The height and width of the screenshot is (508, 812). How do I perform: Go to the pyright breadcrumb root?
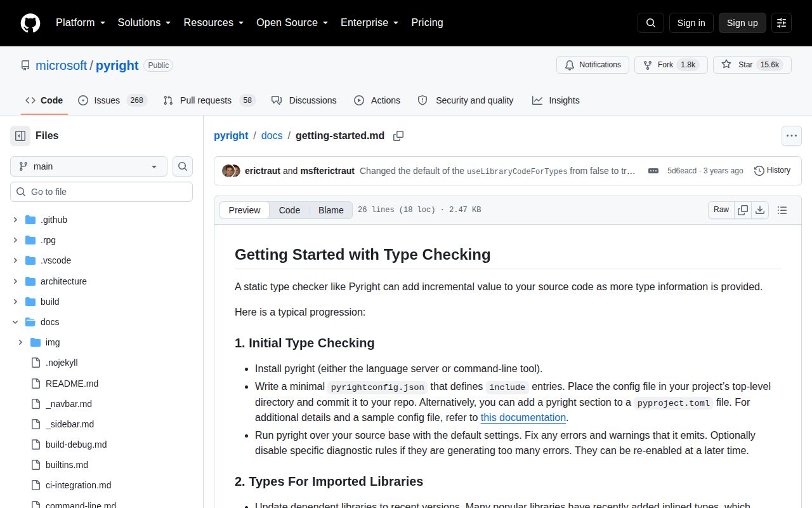coord(231,136)
